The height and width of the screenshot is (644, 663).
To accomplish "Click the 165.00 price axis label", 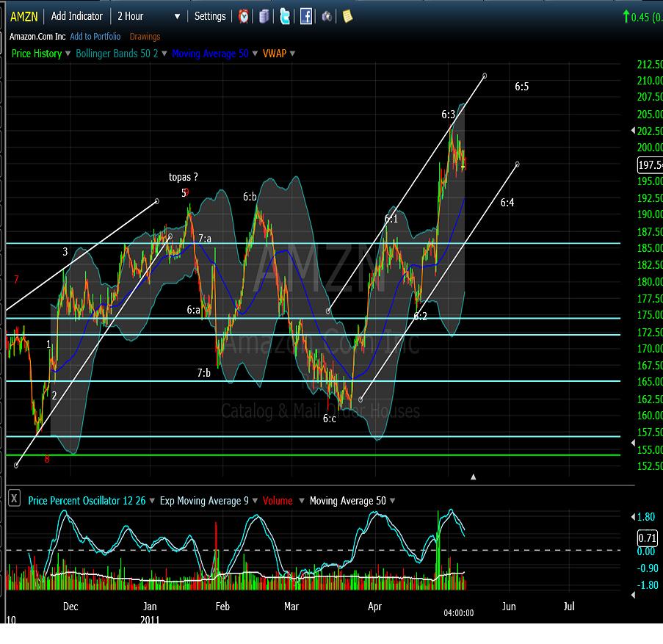I will point(650,382).
